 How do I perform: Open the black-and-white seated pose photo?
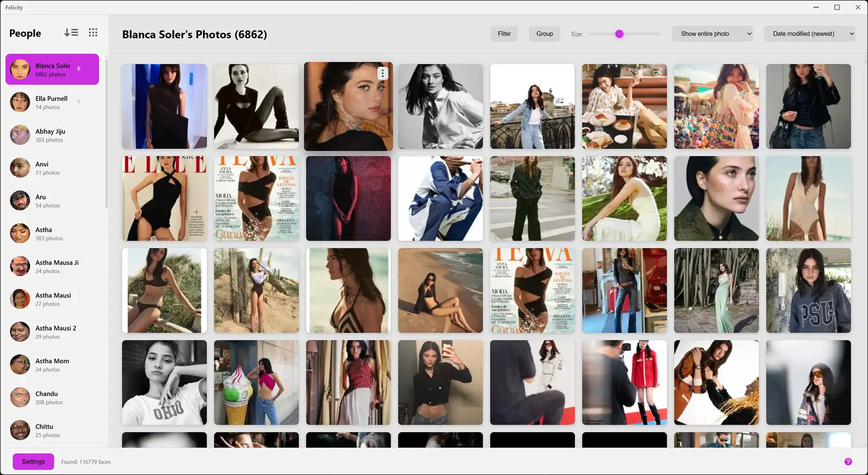(256, 106)
